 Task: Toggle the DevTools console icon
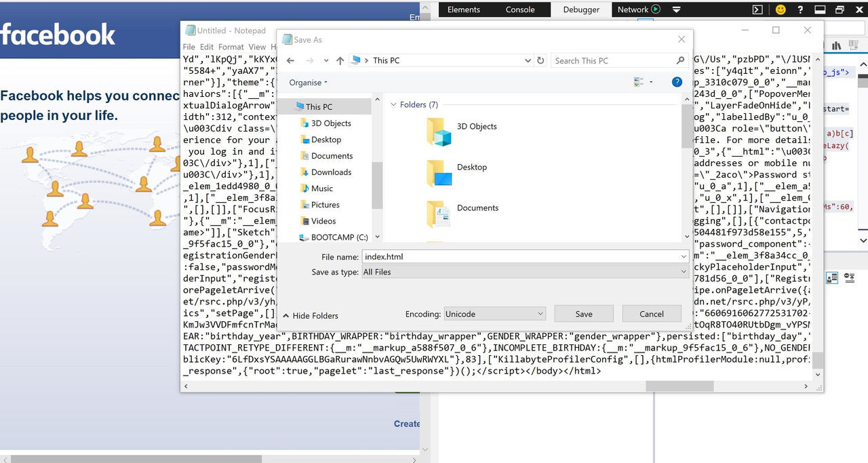(x=758, y=9)
